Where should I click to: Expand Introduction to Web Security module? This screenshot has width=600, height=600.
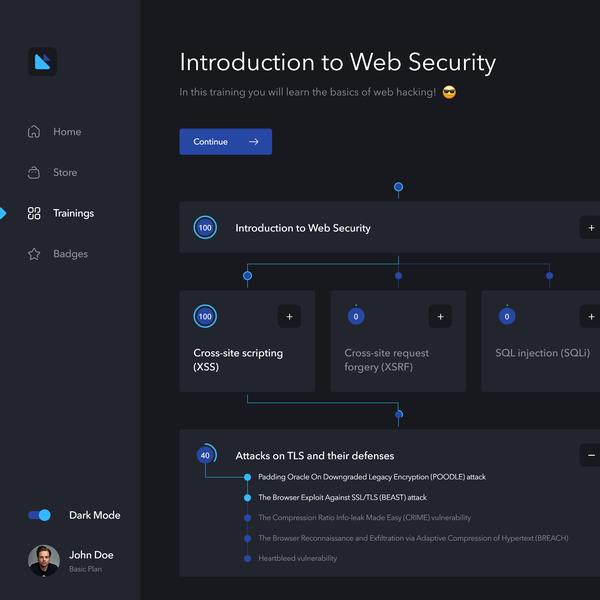pyautogui.click(x=591, y=228)
